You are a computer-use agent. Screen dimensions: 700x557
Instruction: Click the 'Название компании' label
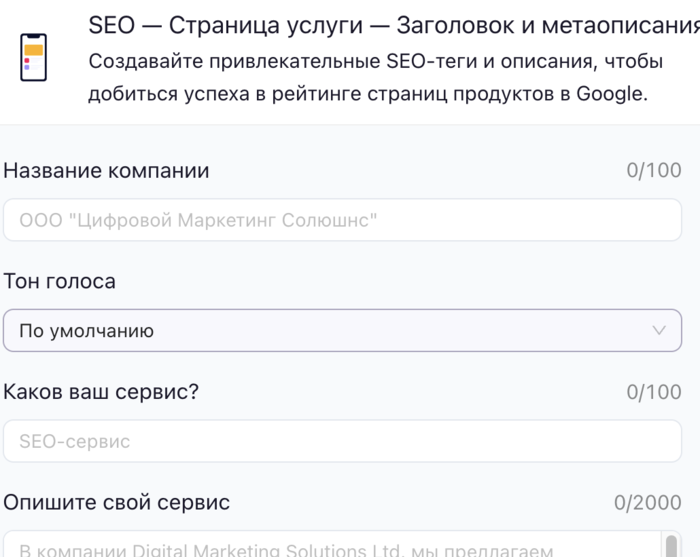(107, 170)
